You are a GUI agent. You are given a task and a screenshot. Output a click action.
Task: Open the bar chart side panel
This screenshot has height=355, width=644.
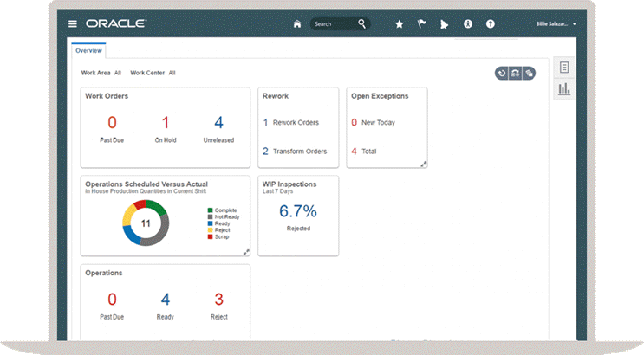click(564, 88)
